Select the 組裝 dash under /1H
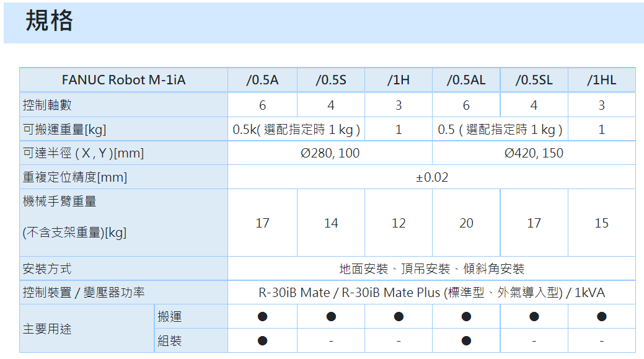 399,340
